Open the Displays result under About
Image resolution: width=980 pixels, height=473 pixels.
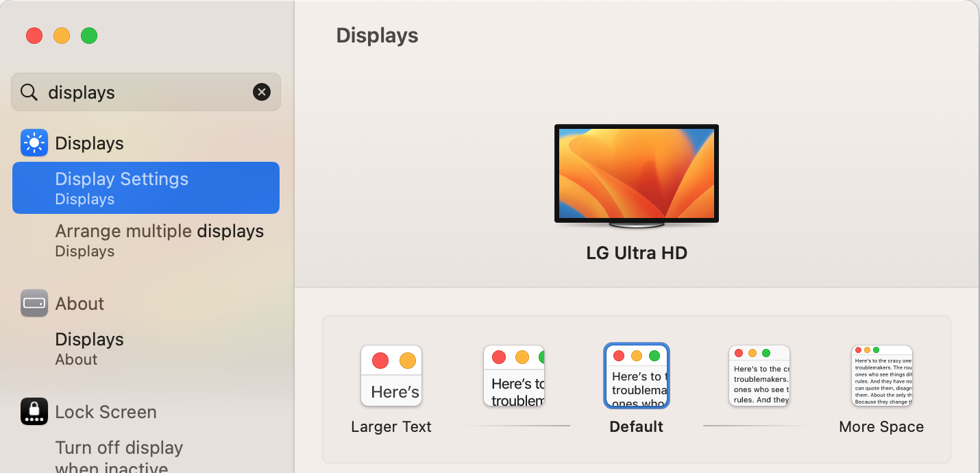tap(89, 348)
